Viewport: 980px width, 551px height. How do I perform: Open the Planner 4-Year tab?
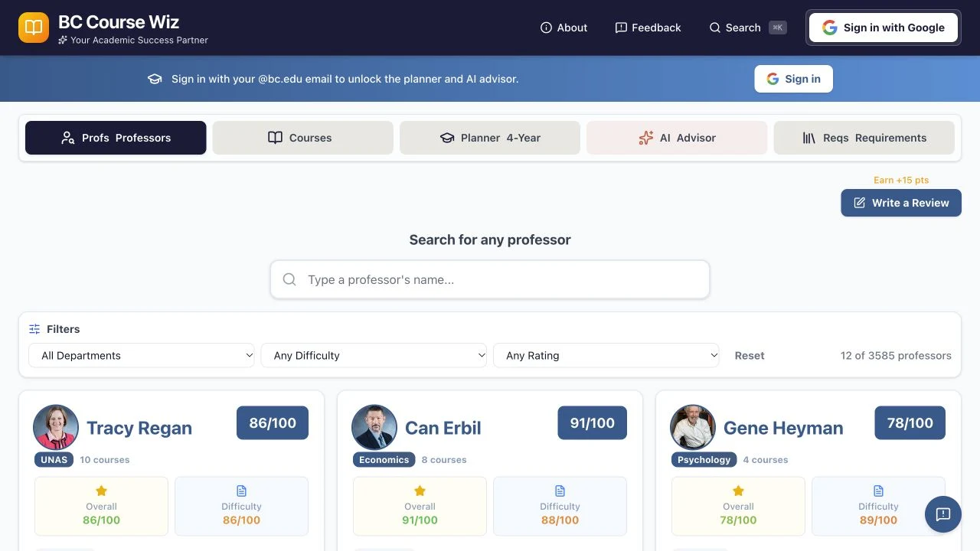click(490, 138)
